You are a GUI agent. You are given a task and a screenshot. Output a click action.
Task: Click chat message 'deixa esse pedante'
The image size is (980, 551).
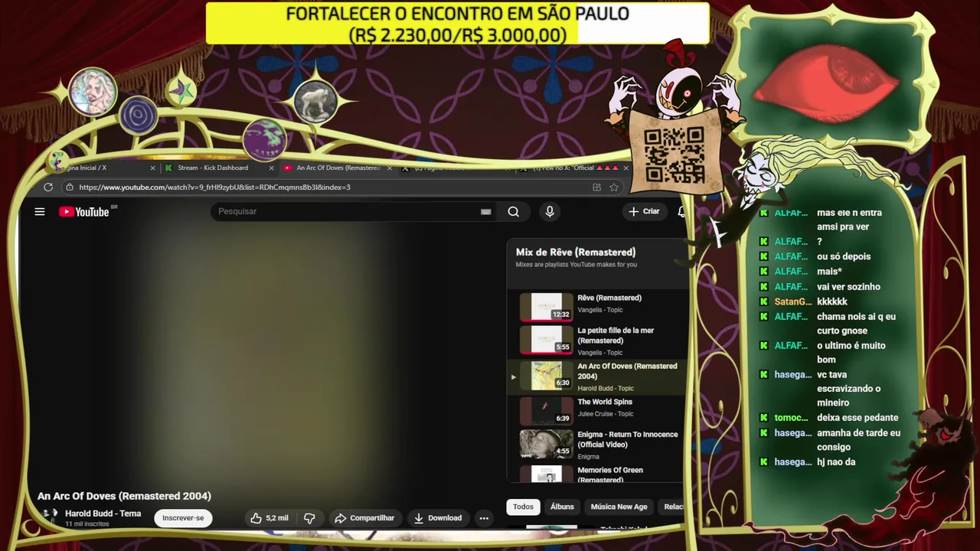click(x=857, y=418)
